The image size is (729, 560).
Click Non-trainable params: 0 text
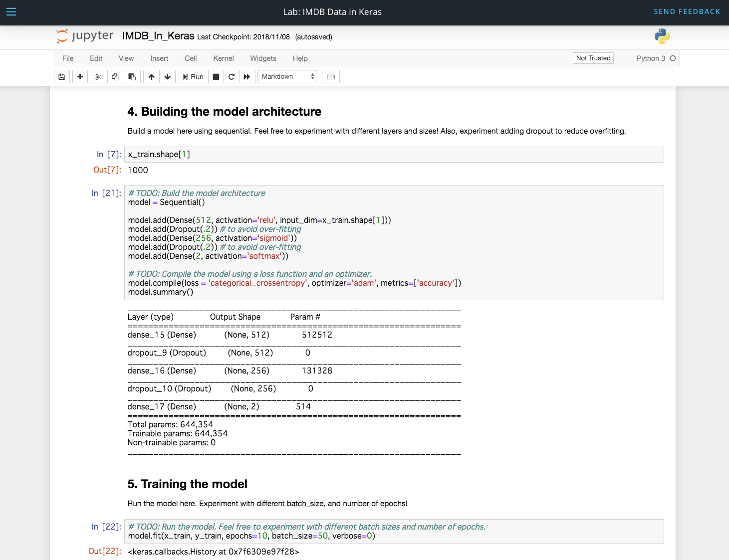point(171,443)
